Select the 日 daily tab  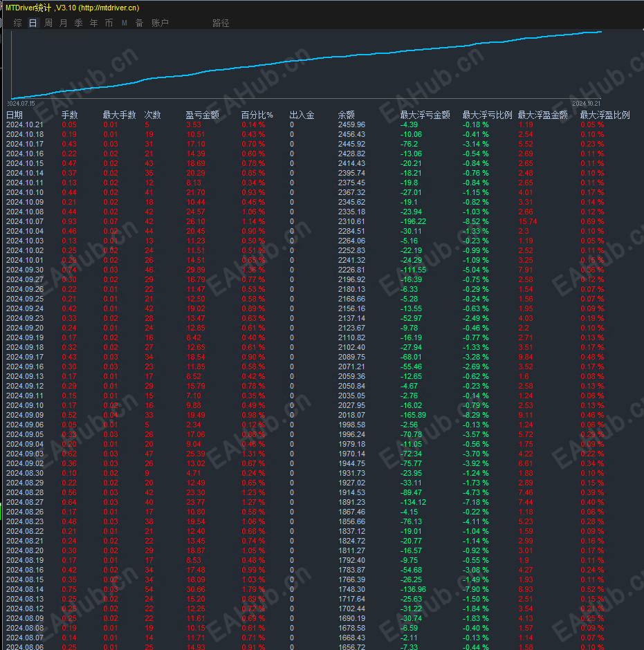pyautogui.click(x=33, y=24)
